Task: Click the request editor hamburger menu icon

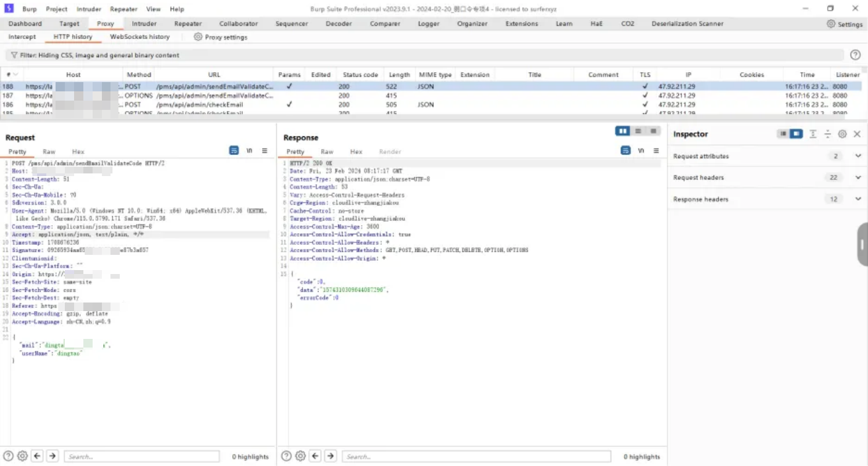Action: tap(265, 151)
